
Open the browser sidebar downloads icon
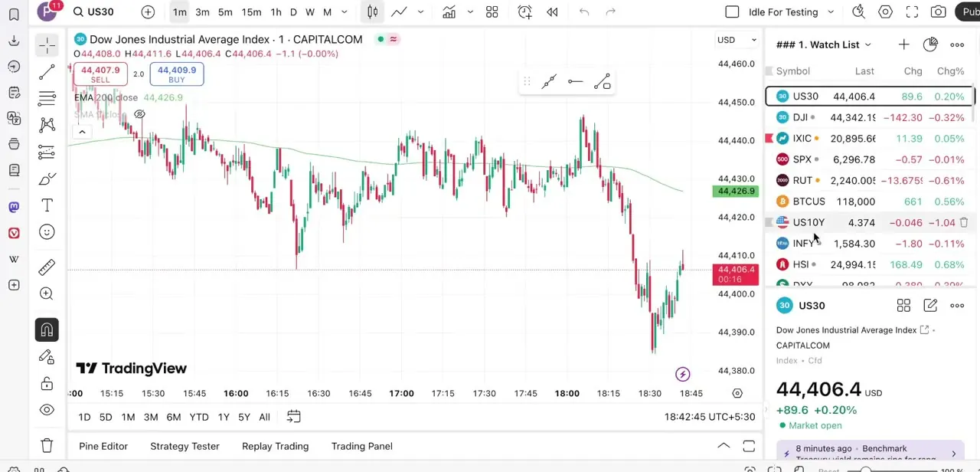point(14,41)
